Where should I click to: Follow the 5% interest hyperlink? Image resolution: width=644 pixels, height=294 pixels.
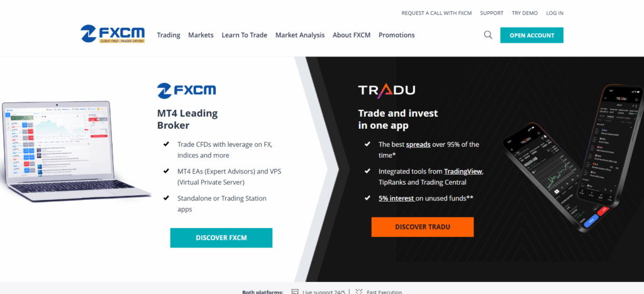click(396, 199)
